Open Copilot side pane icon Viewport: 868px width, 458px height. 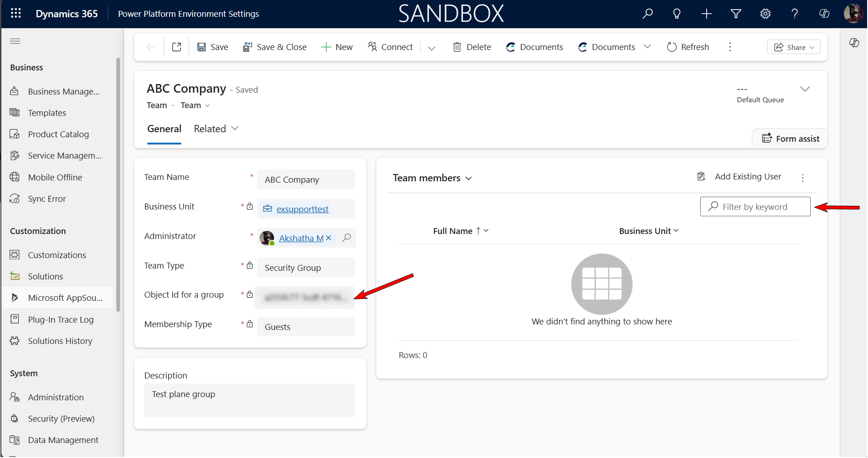click(x=854, y=43)
